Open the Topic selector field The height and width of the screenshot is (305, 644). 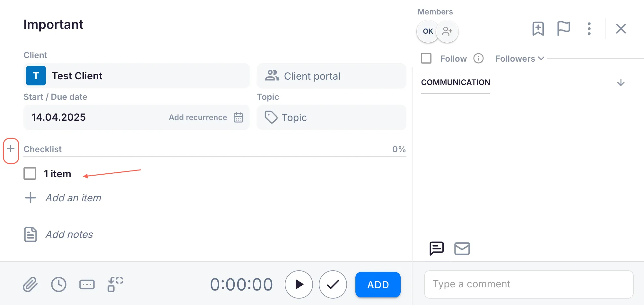coord(331,118)
